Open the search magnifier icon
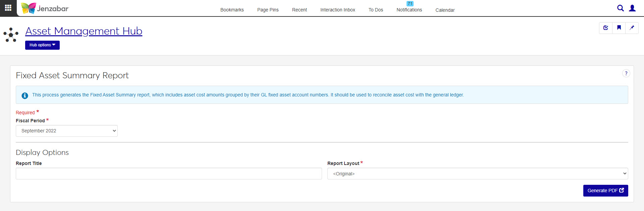The height and width of the screenshot is (211, 644). point(620,8)
